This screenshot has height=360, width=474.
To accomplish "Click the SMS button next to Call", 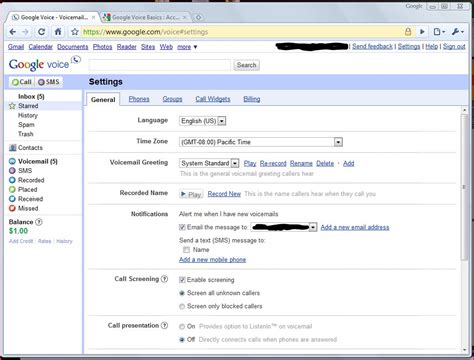I will [x=49, y=82].
